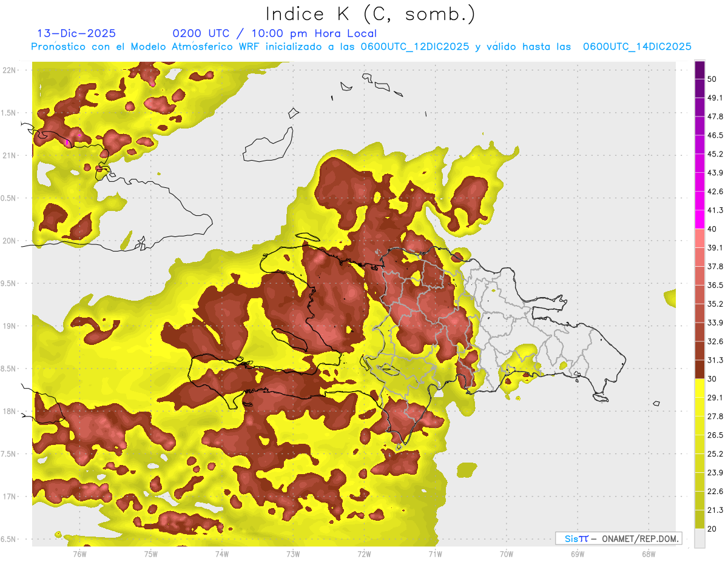
Task: Pick the 35.2 value on the color legend
Action: 715,304
